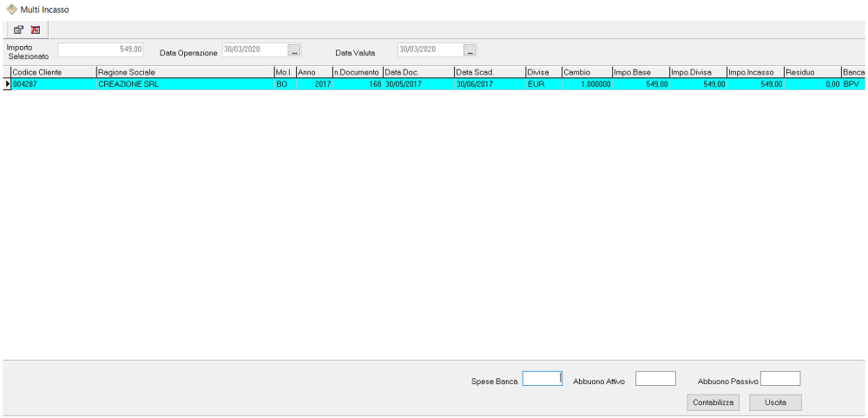Click the Multi Incasso window title icon

[11, 9]
